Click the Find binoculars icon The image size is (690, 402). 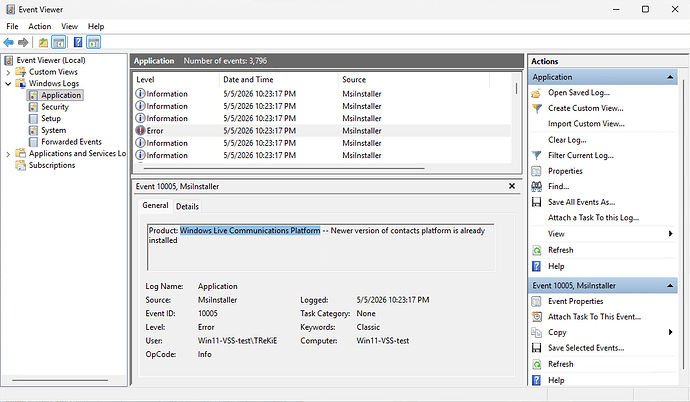(x=536, y=186)
